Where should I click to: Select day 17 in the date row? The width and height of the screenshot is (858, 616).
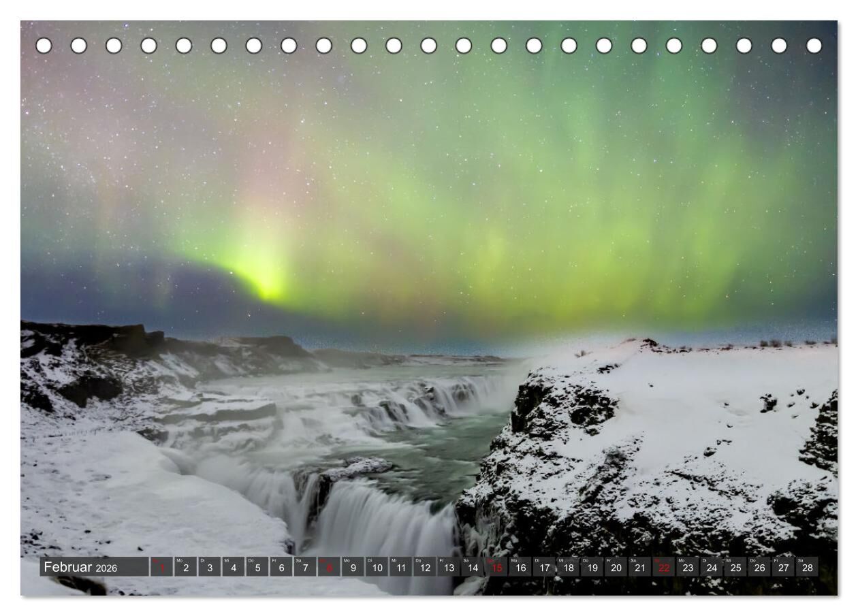[544, 567]
